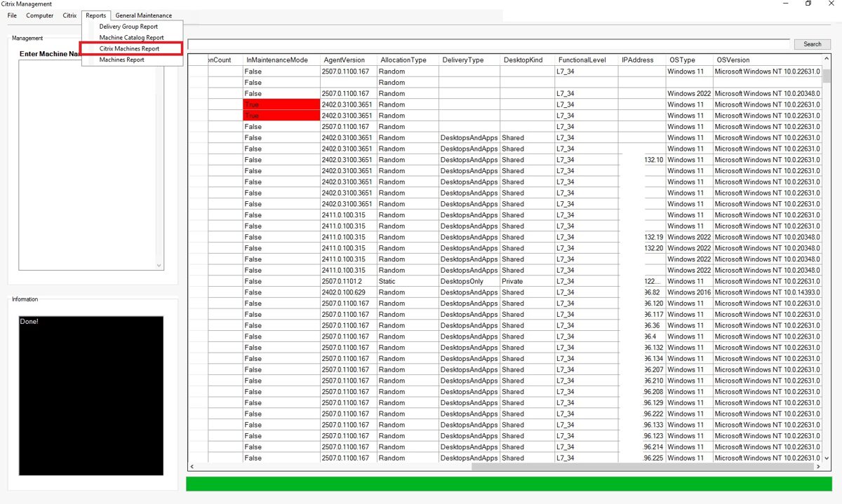The width and height of the screenshot is (842, 504).
Task: Sort by OSVersion column header
Action: click(767, 60)
